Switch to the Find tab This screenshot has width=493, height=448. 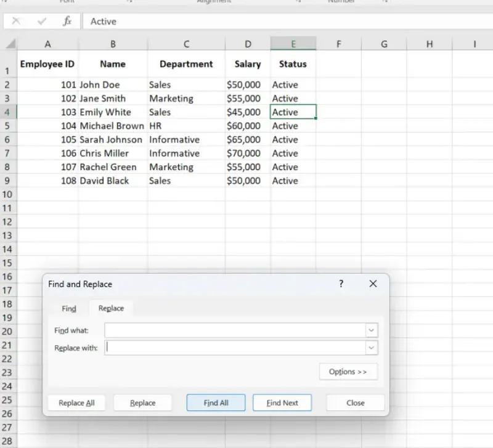(x=69, y=308)
